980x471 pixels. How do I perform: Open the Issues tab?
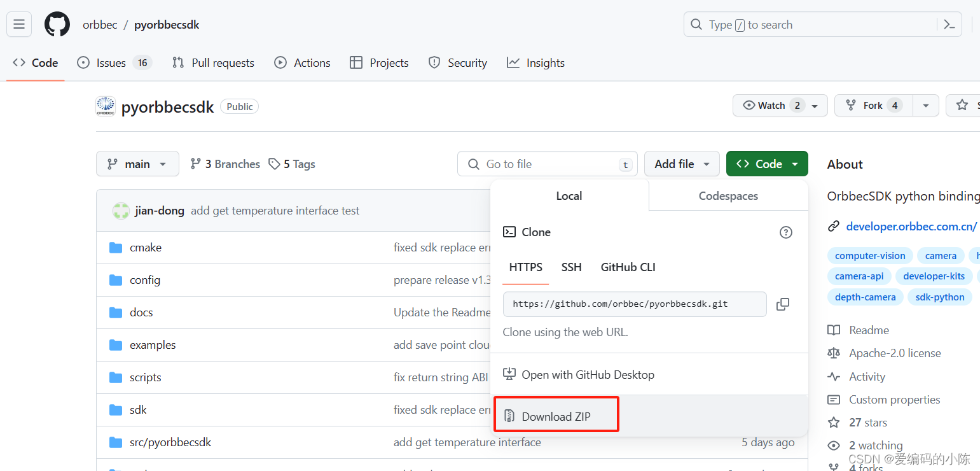coord(114,62)
